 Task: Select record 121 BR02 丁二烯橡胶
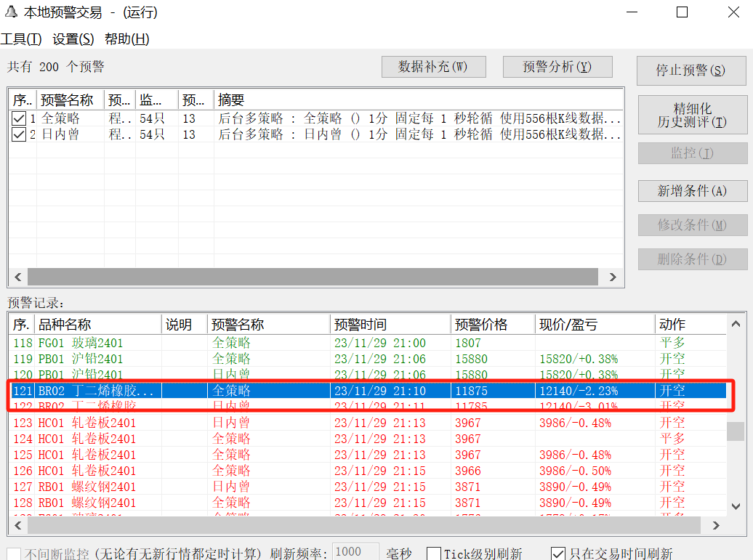click(x=367, y=391)
